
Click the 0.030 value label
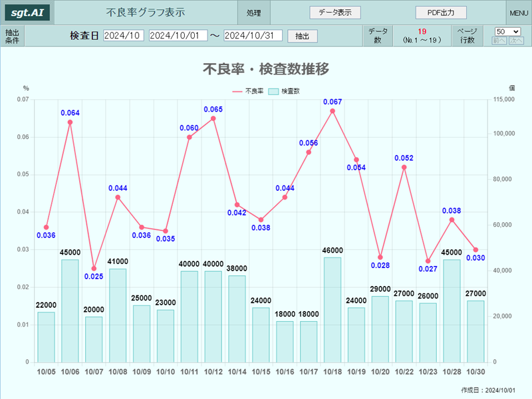tap(475, 258)
